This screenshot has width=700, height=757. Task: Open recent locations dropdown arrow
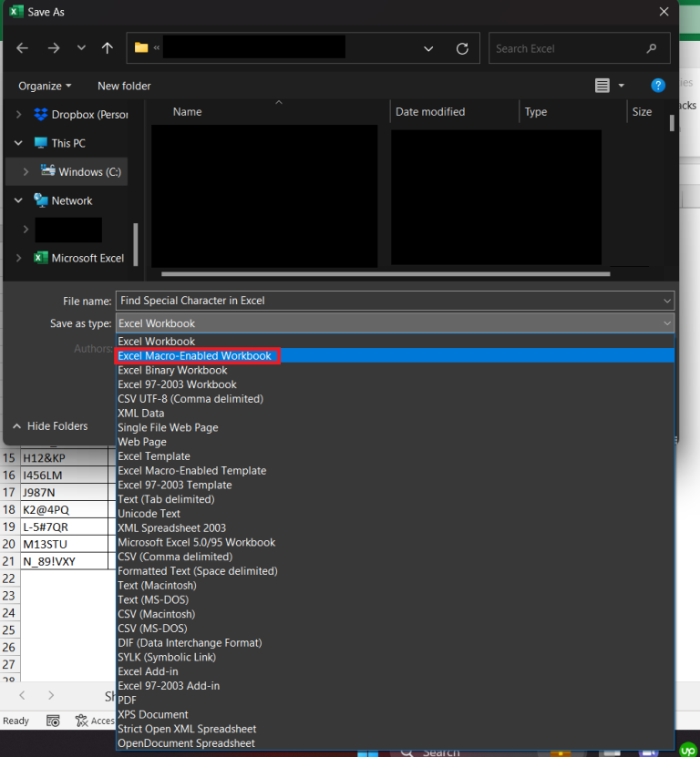[x=82, y=48]
